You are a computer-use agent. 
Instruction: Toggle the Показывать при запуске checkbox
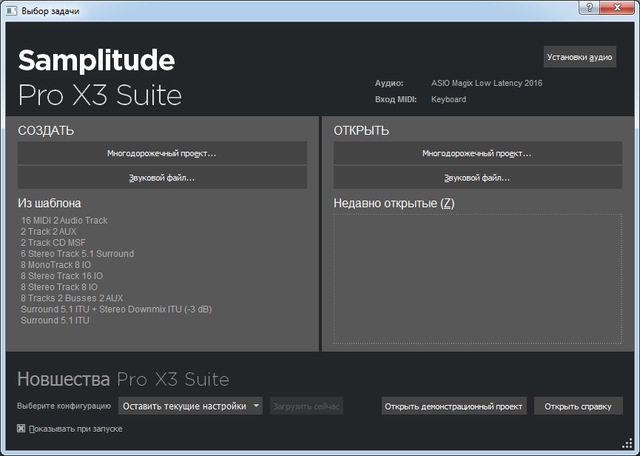tap(21, 429)
